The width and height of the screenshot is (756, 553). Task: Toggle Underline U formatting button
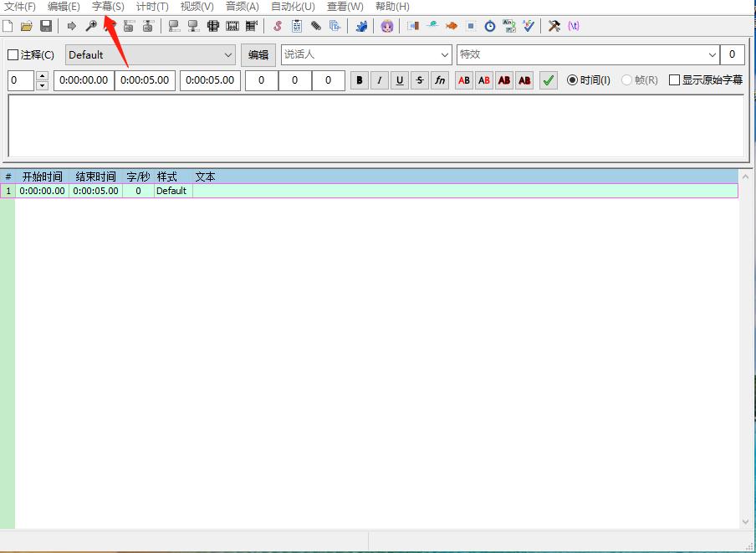click(400, 80)
